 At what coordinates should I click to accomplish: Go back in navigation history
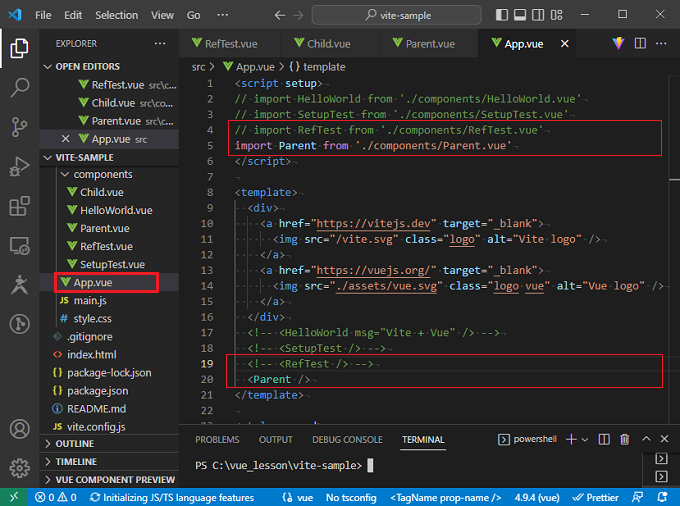pos(280,15)
